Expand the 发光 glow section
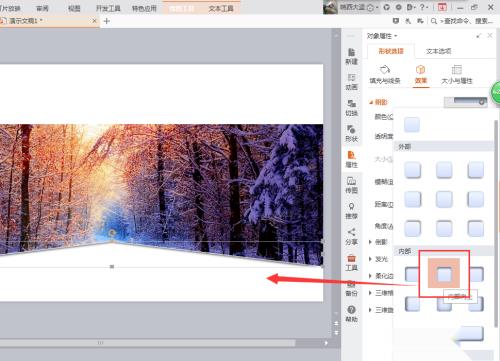Viewport: 500px width, 361px height. click(378, 259)
